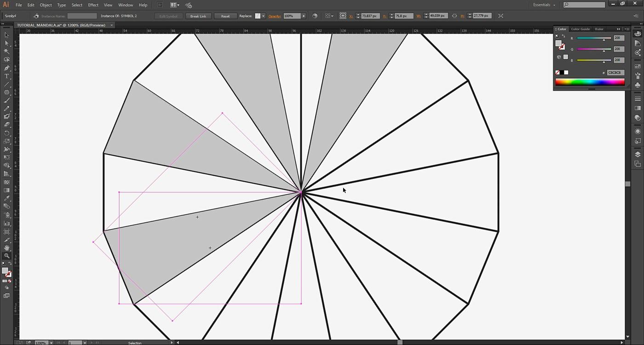
Task: Pick white swatch in Color panel
Action: click(566, 73)
